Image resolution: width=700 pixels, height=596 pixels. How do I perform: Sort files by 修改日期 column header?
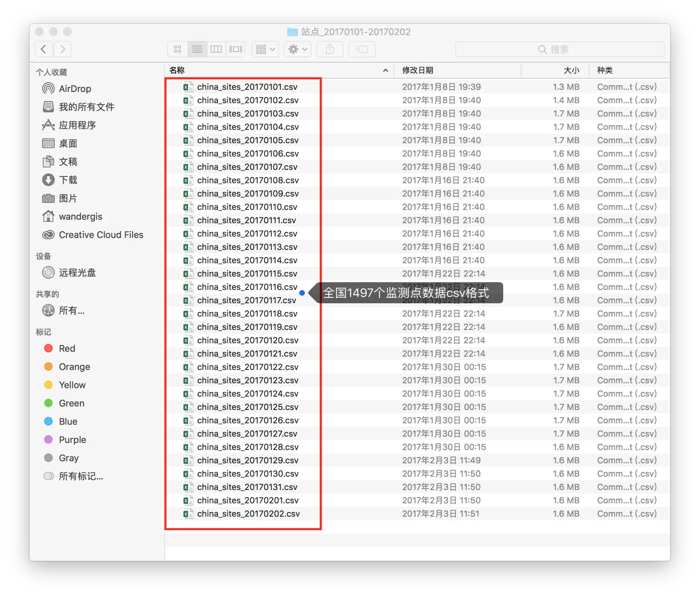point(418,70)
